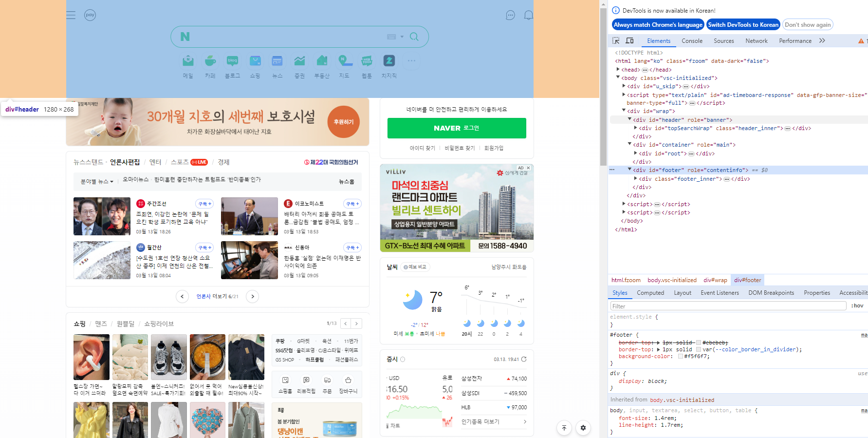Refresh the stock widget with reload icon
Image resolution: width=868 pixels, height=438 pixels.
click(x=524, y=359)
